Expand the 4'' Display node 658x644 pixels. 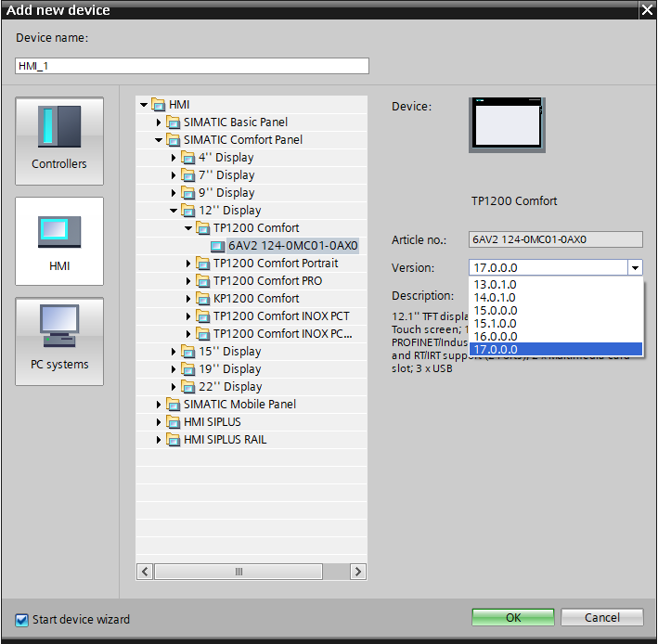tap(174, 158)
